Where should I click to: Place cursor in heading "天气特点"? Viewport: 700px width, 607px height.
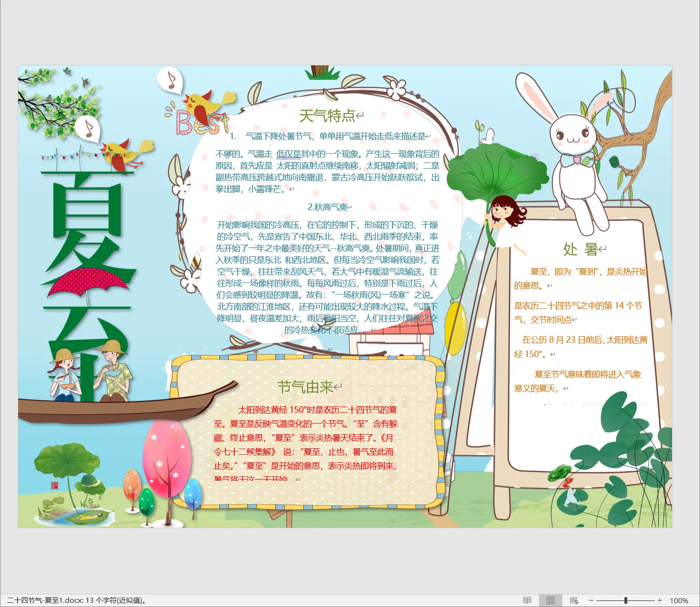(327, 115)
